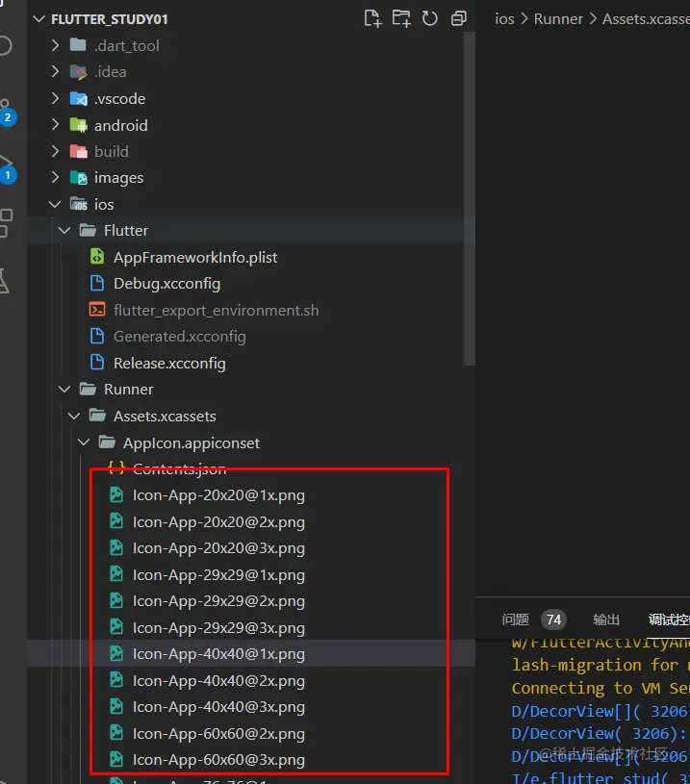This screenshot has width=690, height=784.
Task: Expand the build folder chevron
Action: pyautogui.click(x=55, y=151)
